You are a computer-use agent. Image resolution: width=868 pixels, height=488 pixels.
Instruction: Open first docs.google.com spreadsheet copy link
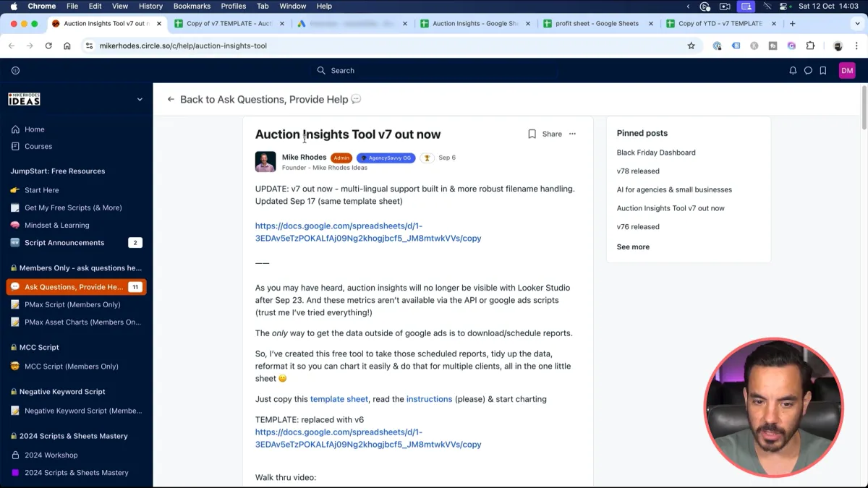coord(368,231)
